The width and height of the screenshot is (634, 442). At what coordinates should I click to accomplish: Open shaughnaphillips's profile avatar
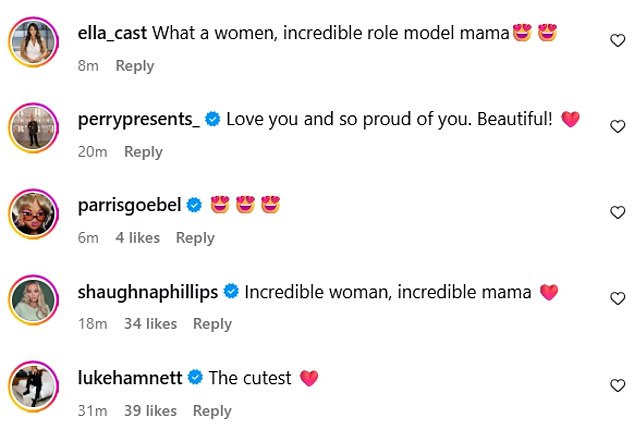34,302
